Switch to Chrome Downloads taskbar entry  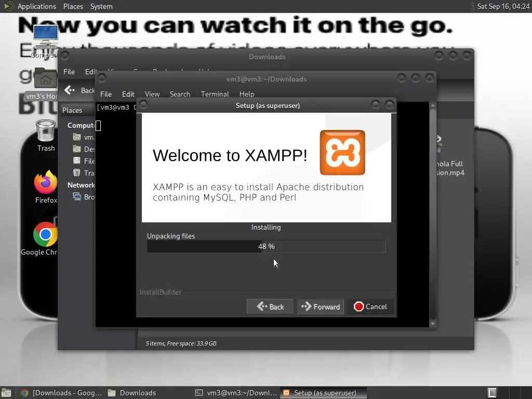click(61, 393)
